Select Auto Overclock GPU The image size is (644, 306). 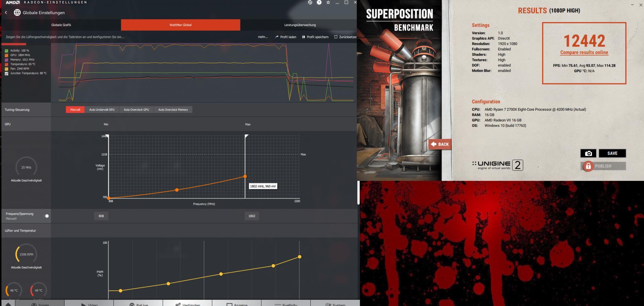pos(136,110)
